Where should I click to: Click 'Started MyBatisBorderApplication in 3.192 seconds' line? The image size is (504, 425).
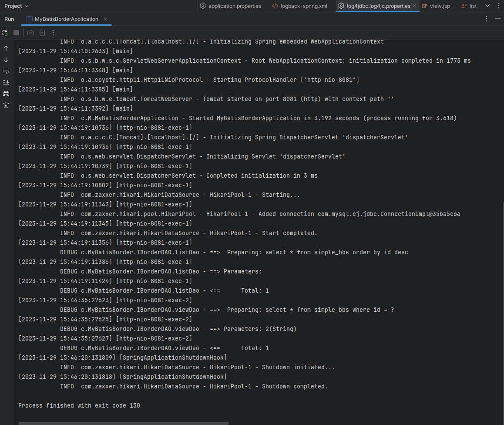[258, 118]
